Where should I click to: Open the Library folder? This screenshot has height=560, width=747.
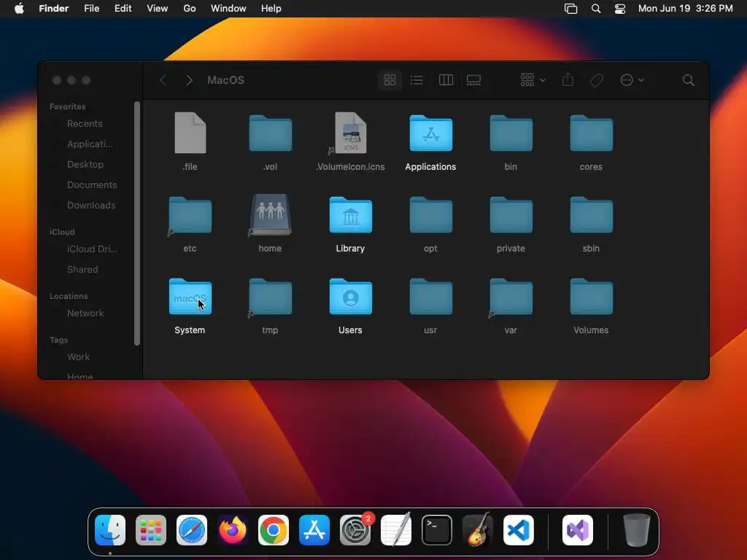(x=351, y=215)
